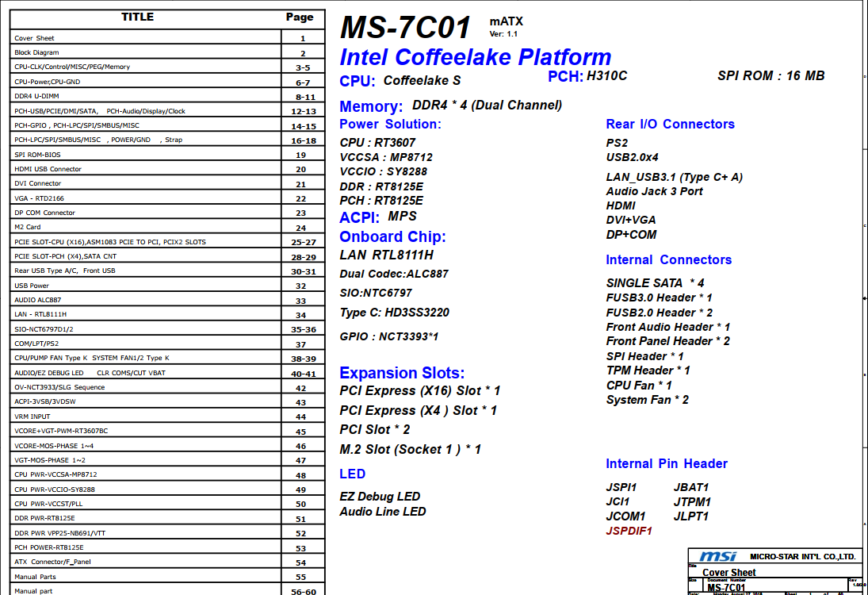
Task: Click the Cover Sheet title field
Action: tap(728, 572)
